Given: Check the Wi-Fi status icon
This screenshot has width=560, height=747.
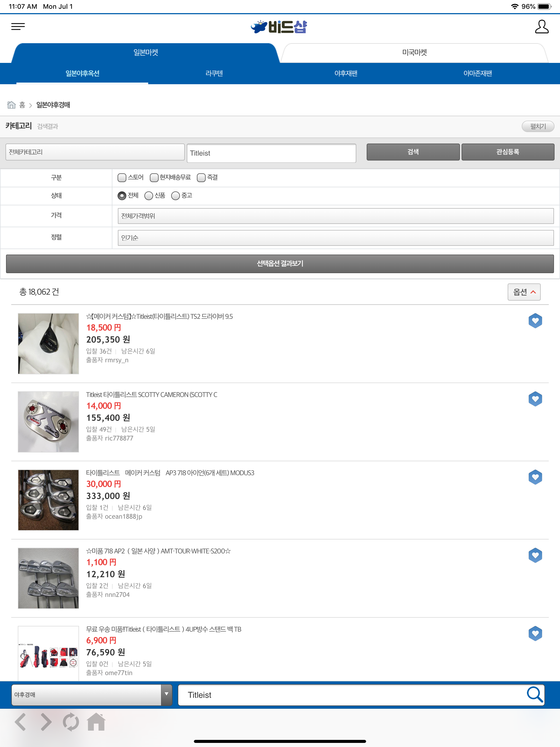Looking at the screenshot, I should tap(514, 6).
